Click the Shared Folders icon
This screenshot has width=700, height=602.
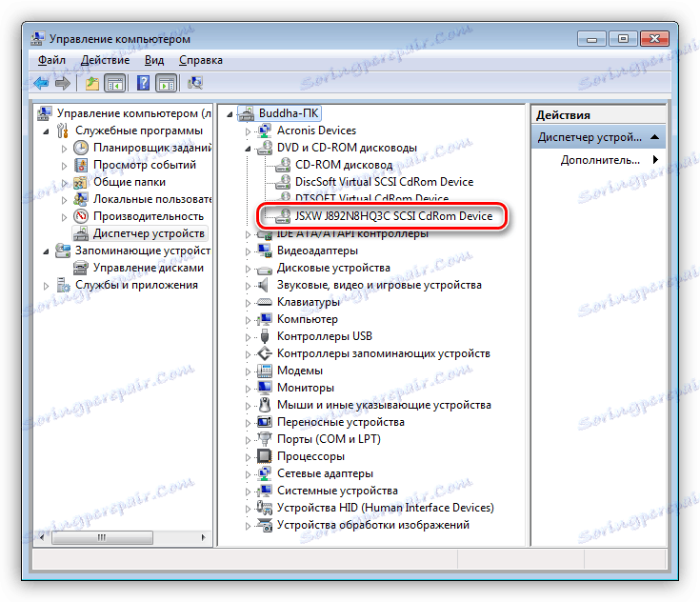[x=80, y=182]
